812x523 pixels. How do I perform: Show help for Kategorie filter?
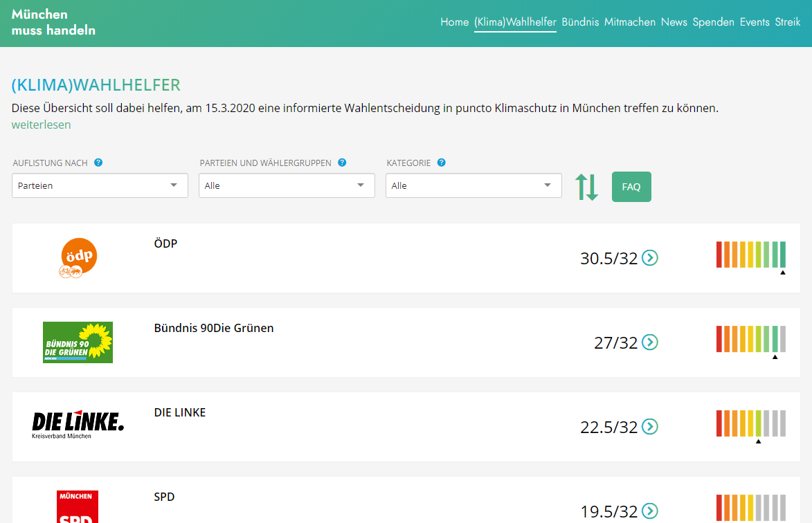click(x=441, y=163)
